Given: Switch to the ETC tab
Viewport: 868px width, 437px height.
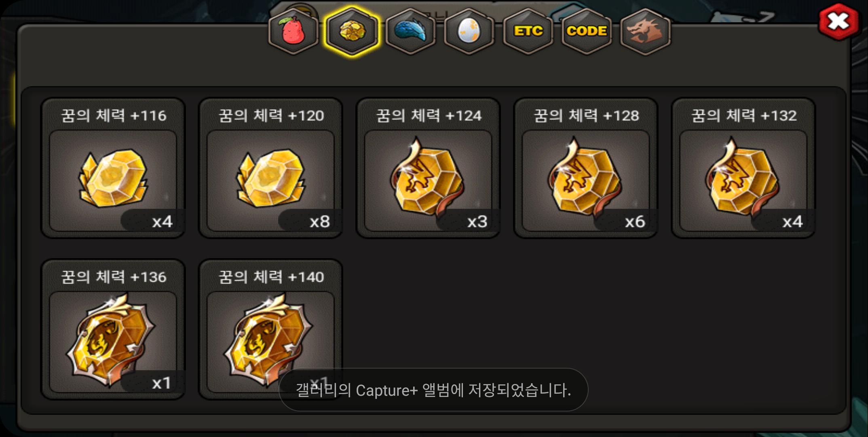Looking at the screenshot, I should tap(528, 31).
